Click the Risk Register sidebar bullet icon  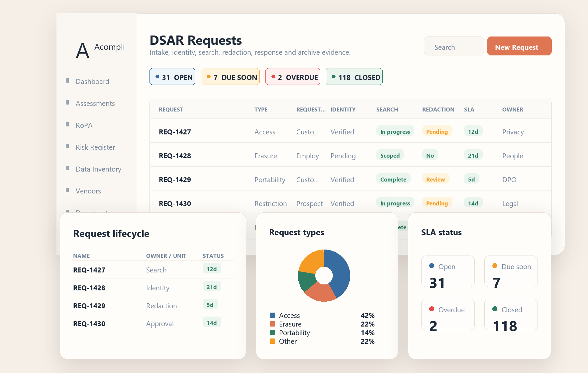[67, 146]
